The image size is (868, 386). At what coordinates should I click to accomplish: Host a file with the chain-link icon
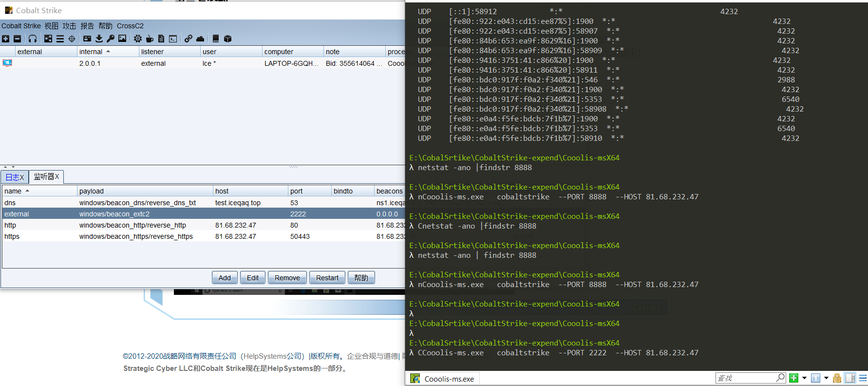[x=188, y=39]
